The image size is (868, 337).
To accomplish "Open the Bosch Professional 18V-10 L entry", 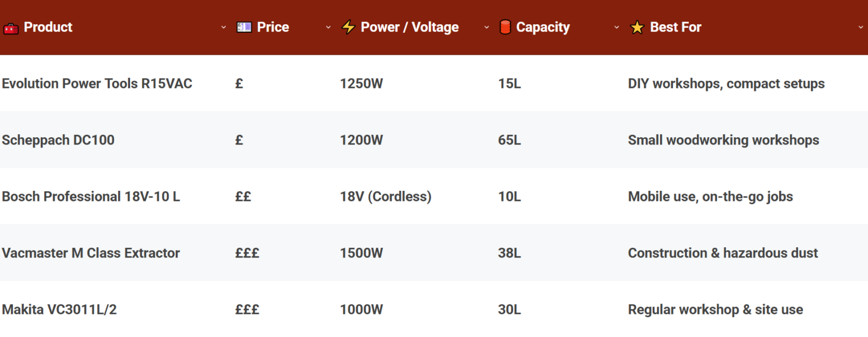I will [91, 196].
